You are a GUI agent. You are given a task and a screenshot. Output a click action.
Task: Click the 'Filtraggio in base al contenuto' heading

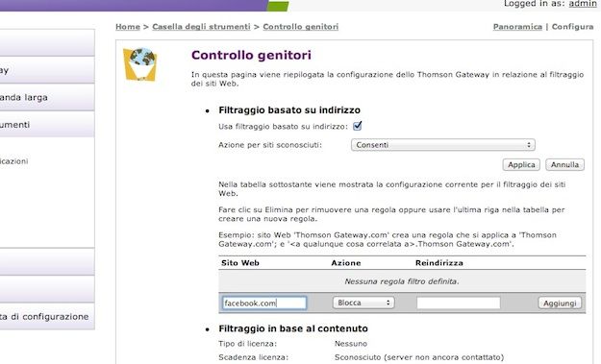click(x=293, y=328)
